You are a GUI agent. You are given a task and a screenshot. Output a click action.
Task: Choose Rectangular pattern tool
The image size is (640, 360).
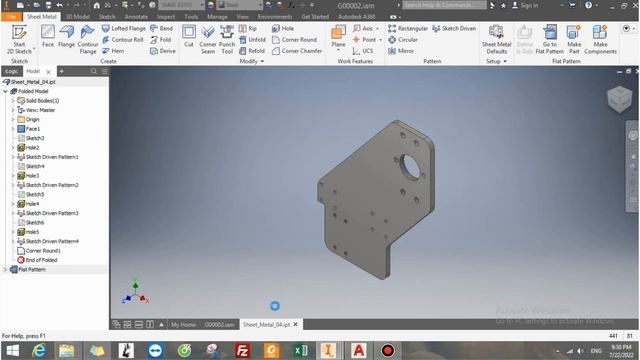coord(408,28)
